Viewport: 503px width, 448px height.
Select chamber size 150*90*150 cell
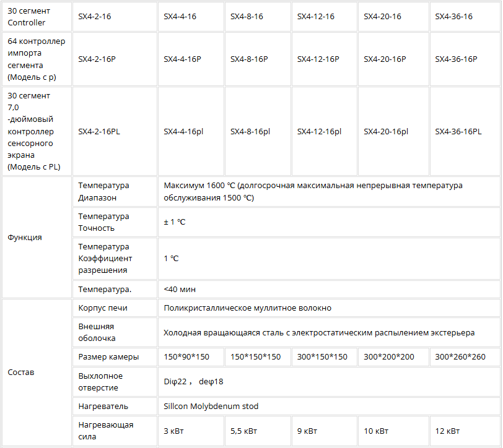(186, 357)
